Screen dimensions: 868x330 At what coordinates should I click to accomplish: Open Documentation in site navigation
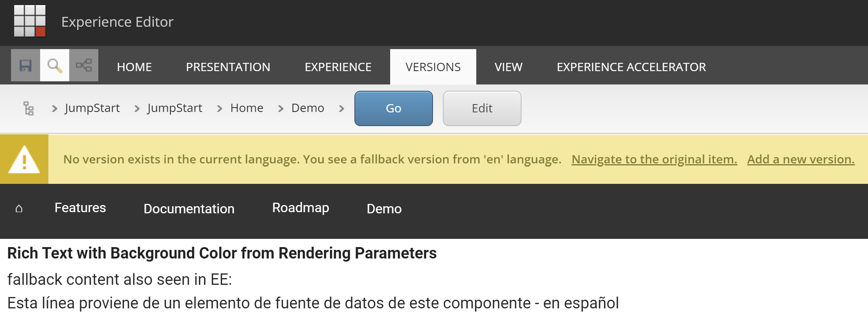[x=189, y=209]
